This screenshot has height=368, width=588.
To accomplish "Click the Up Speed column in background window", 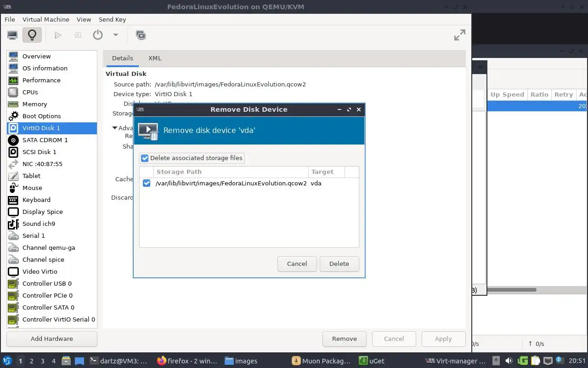I will pos(507,94).
